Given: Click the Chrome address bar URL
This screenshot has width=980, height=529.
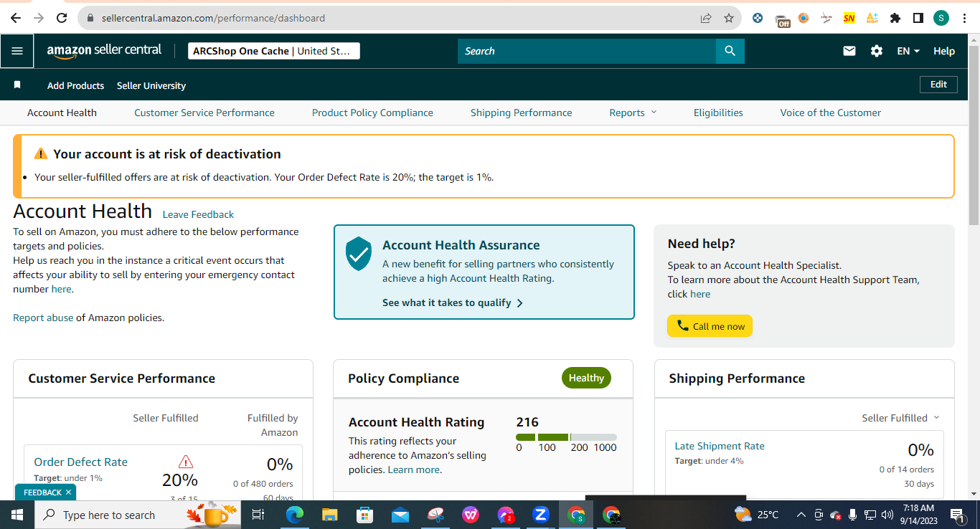Looking at the screenshot, I should coord(213,18).
